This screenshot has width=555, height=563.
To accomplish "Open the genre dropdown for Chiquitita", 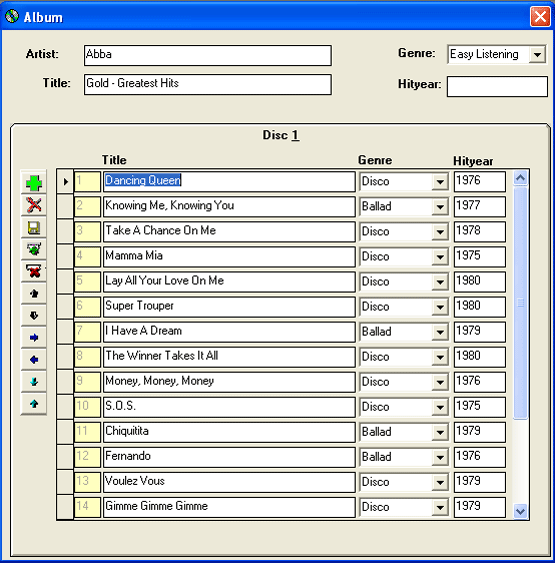I will click(x=440, y=432).
